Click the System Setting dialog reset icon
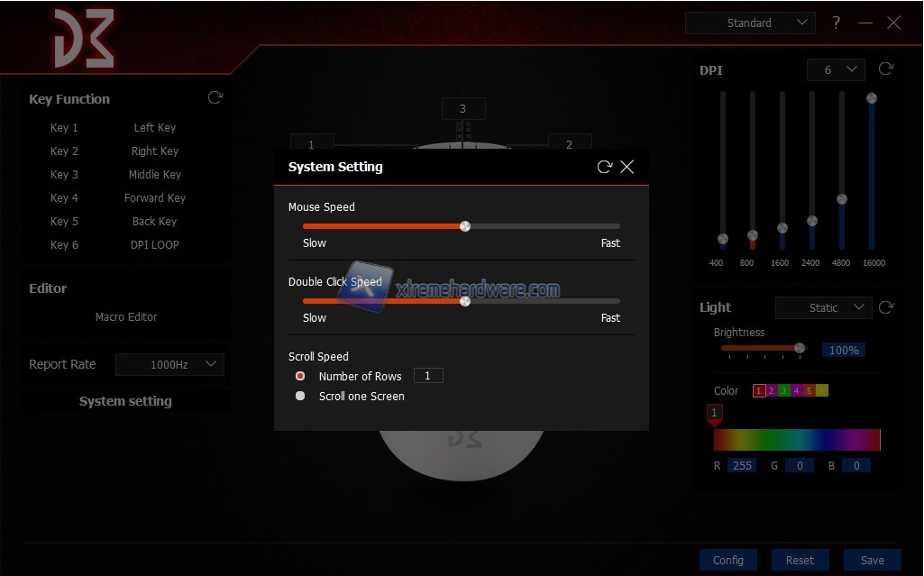Viewport: 924px width, 576px height. click(x=604, y=167)
